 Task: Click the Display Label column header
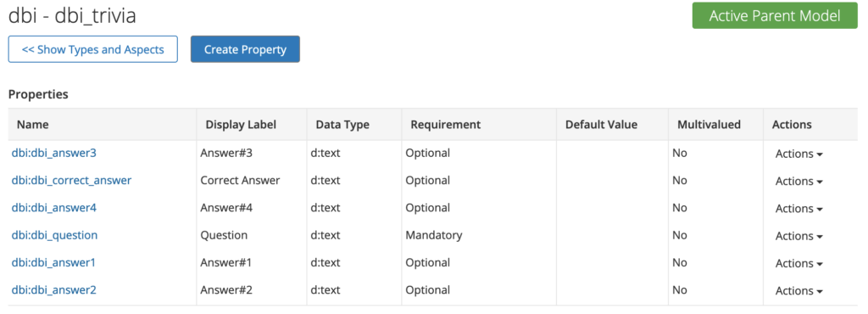pos(241,125)
